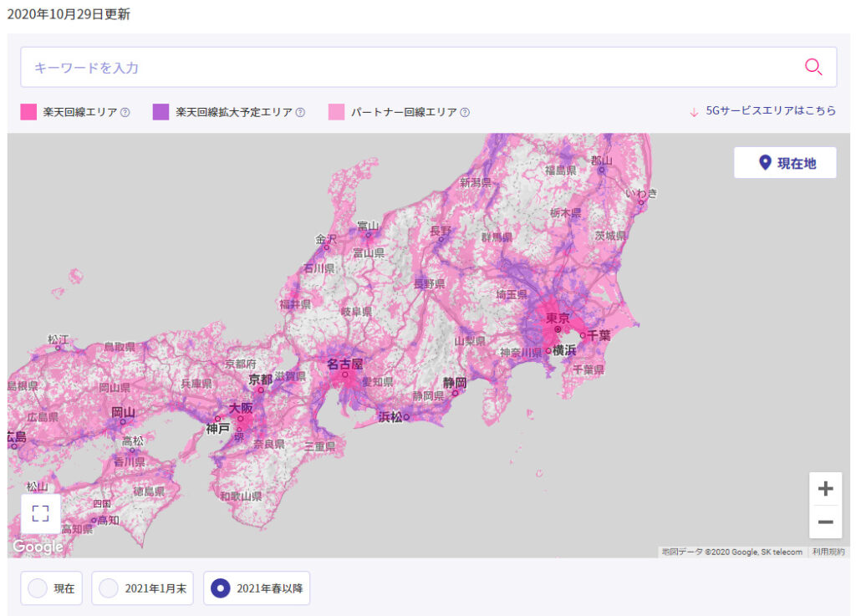
Task: Click the 2020年10月29日更新 date text
Action: click(x=69, y=14)
